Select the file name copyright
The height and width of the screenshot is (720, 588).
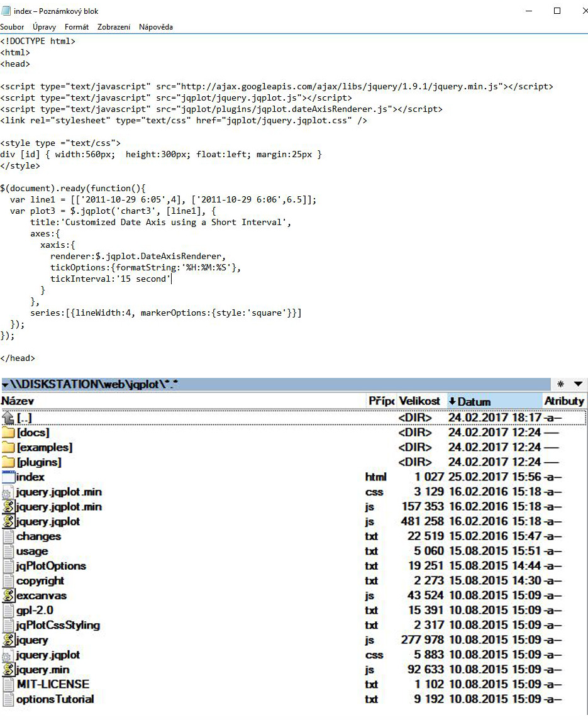pos(40,581)
